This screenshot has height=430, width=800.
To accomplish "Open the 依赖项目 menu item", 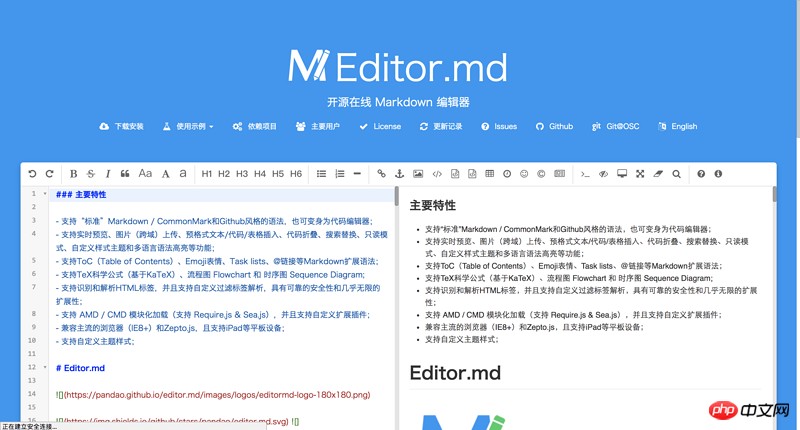I will click(x=255, y=126).
